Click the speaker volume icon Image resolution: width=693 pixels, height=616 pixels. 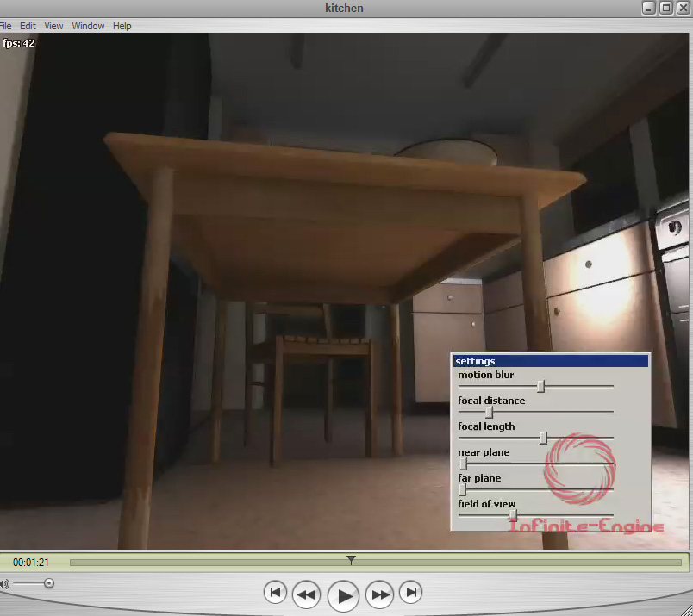[x=4, y=584]
